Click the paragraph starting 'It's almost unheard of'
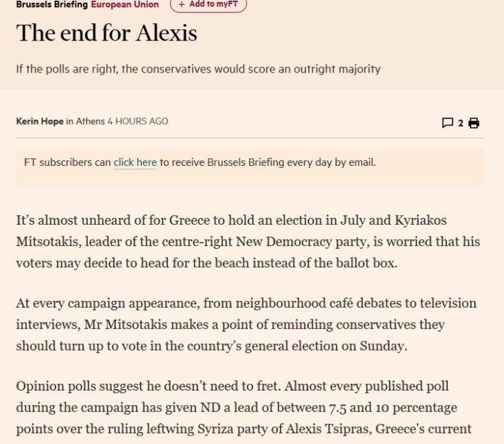The height and width of the screenshot is (444, 504). point(248,242)
